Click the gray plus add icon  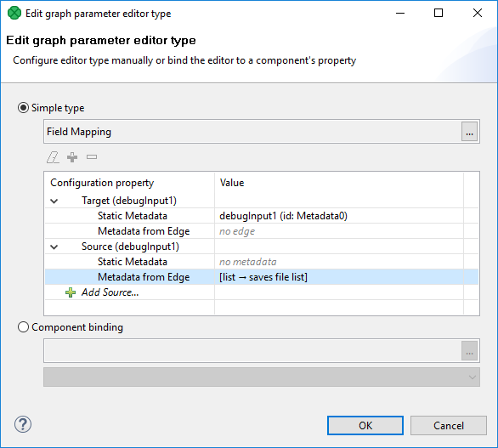(x=72, y=157)
